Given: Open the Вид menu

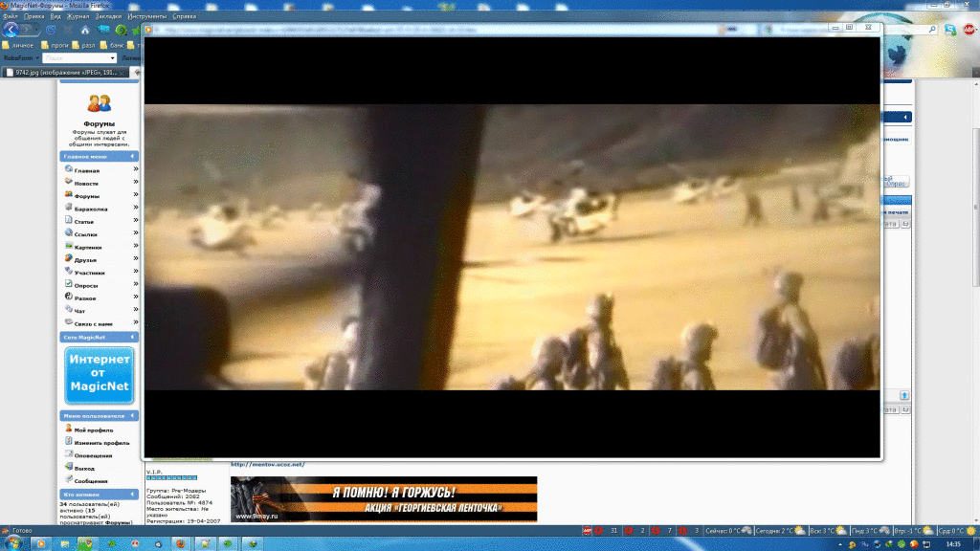Looking at the screenshot, I should coord(56,16).
